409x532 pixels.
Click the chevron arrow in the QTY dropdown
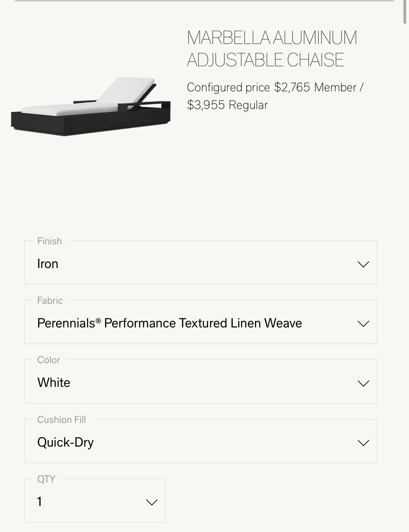pyautogui.click(x=152, y=502)
